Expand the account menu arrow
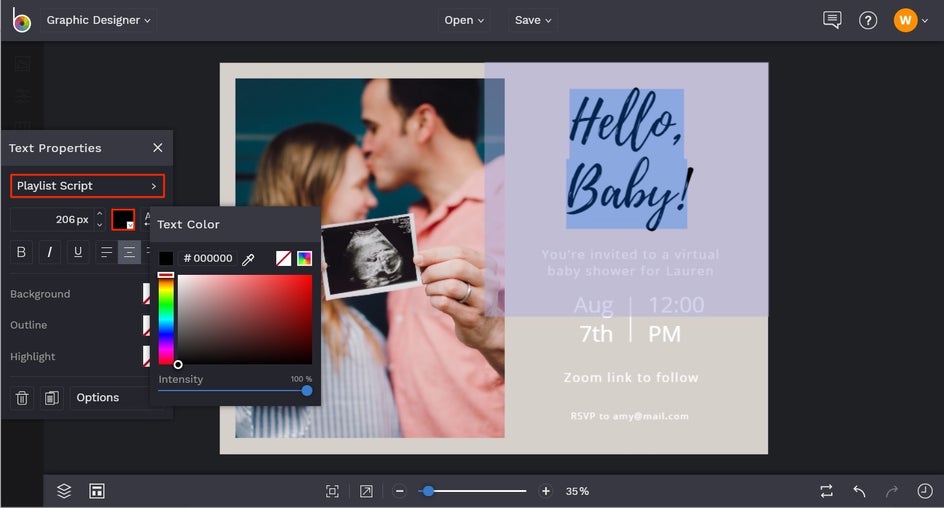Viewport: 944px width, 508px height. [x=925, y=20]
